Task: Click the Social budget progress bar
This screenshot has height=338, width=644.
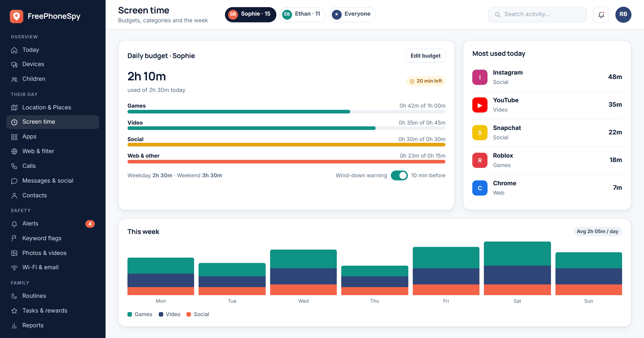Action: pyautogui.click(x=286, y=145)
